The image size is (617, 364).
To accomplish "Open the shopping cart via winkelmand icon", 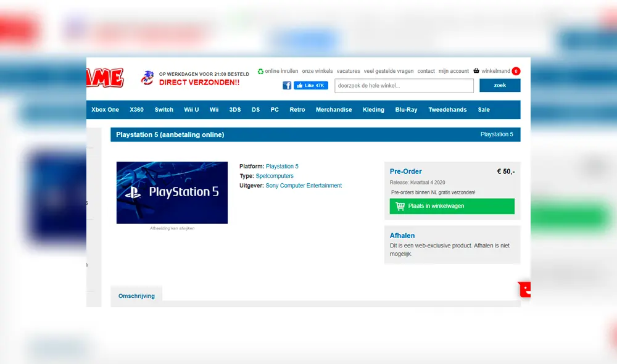I will pos(497,71).
